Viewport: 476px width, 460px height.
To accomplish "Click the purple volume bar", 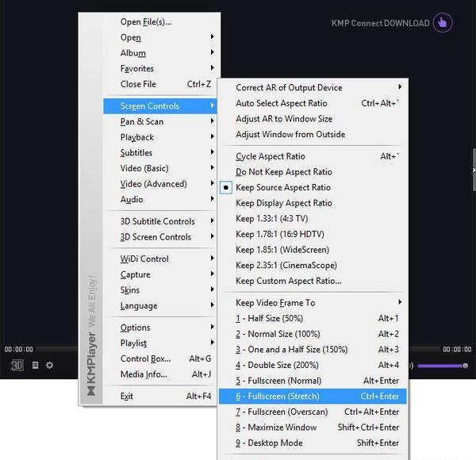I will pos(440,366).
